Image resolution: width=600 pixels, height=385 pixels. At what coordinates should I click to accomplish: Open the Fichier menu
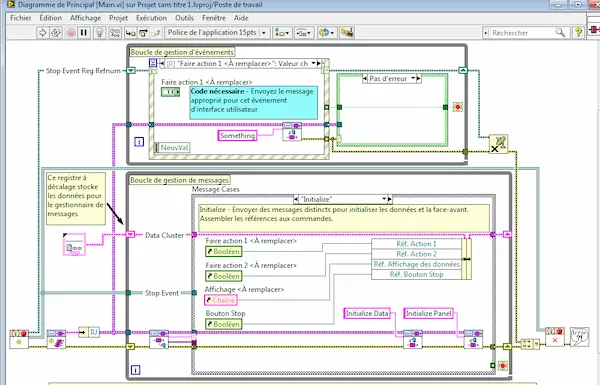(21, 18)
